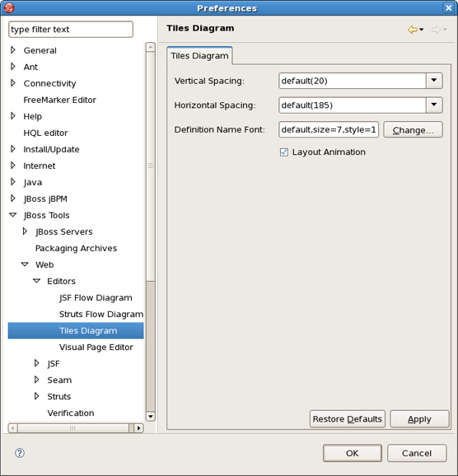Open the Horizontal Spacing dropdown

pos(434,105)
